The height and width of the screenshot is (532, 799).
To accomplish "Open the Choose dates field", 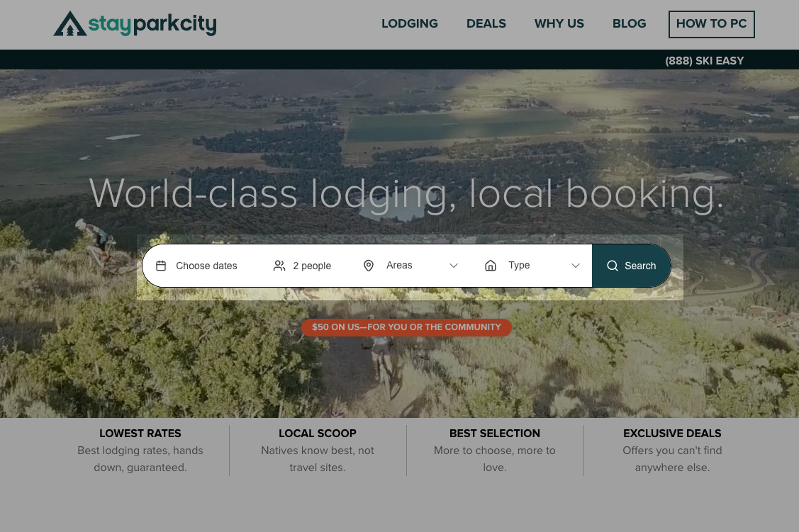I will 198,266.
